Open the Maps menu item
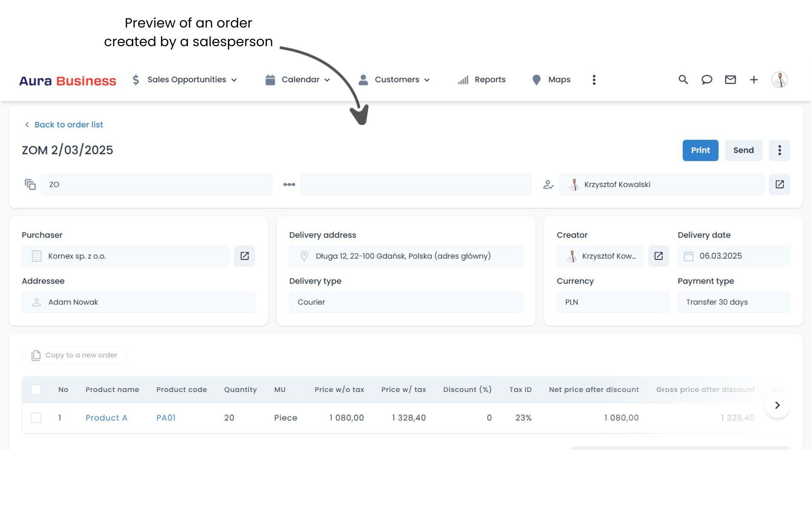 tap(559, 80)
